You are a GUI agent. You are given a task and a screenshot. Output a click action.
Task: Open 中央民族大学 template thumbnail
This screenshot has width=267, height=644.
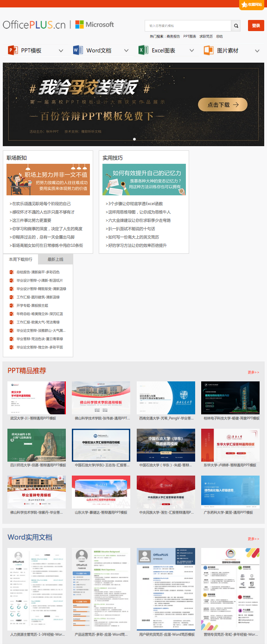point(166,492)
